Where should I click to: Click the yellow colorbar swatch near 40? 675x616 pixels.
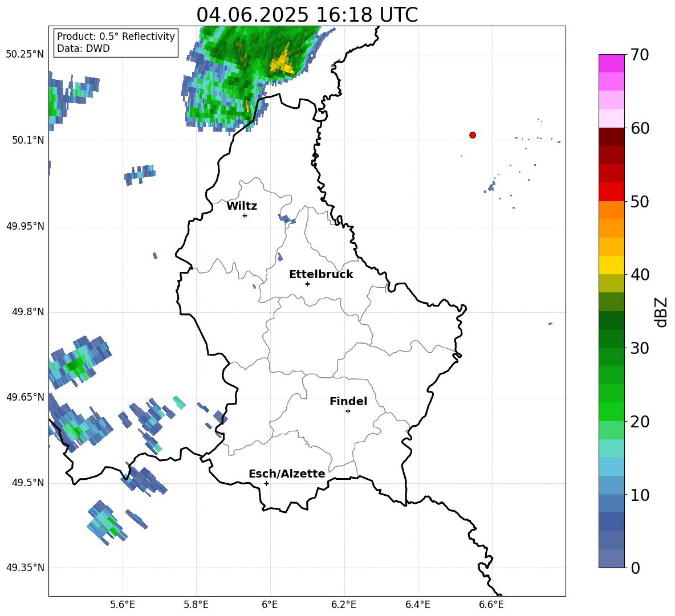click(611, 265)
